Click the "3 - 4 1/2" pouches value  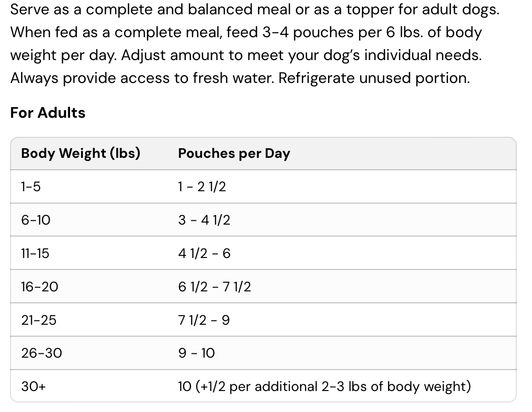204,220
